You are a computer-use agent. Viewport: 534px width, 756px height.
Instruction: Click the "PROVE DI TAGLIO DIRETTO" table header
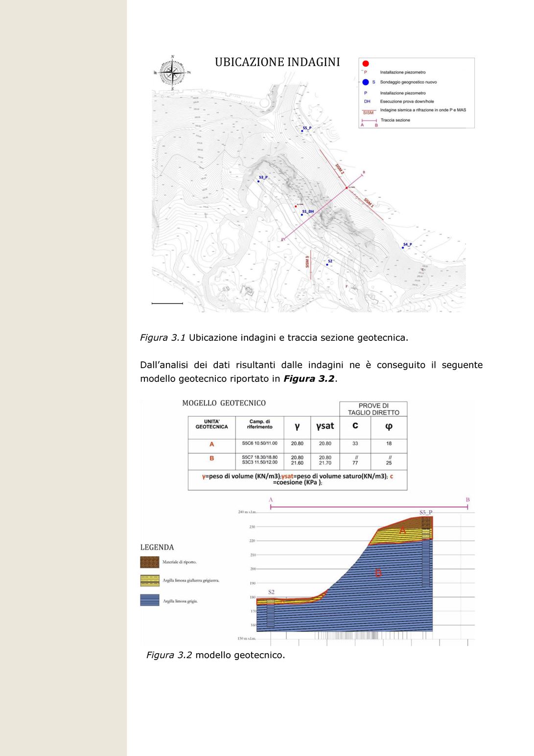(x=373, y=409)
